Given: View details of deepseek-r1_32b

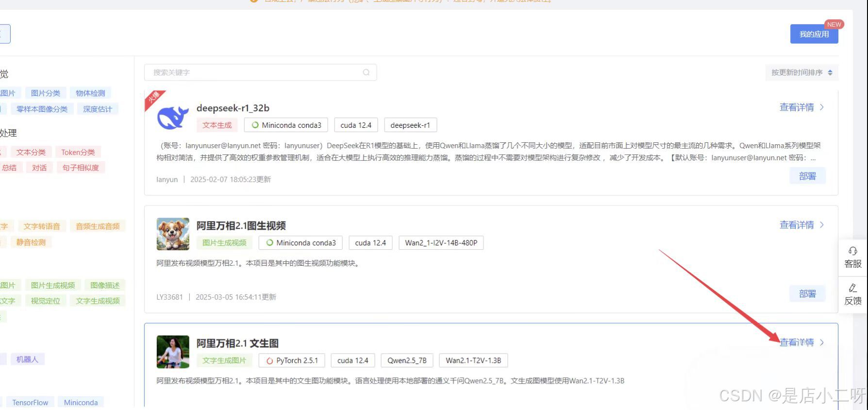Looking at the screenshot, I should click(x=801, y=107).
